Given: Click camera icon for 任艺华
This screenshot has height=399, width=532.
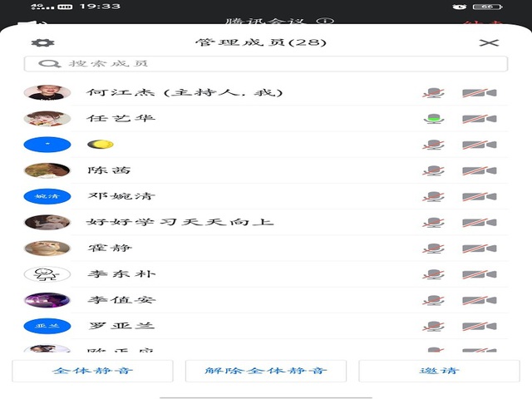Looking at the screenshot, I should point(479,119).
